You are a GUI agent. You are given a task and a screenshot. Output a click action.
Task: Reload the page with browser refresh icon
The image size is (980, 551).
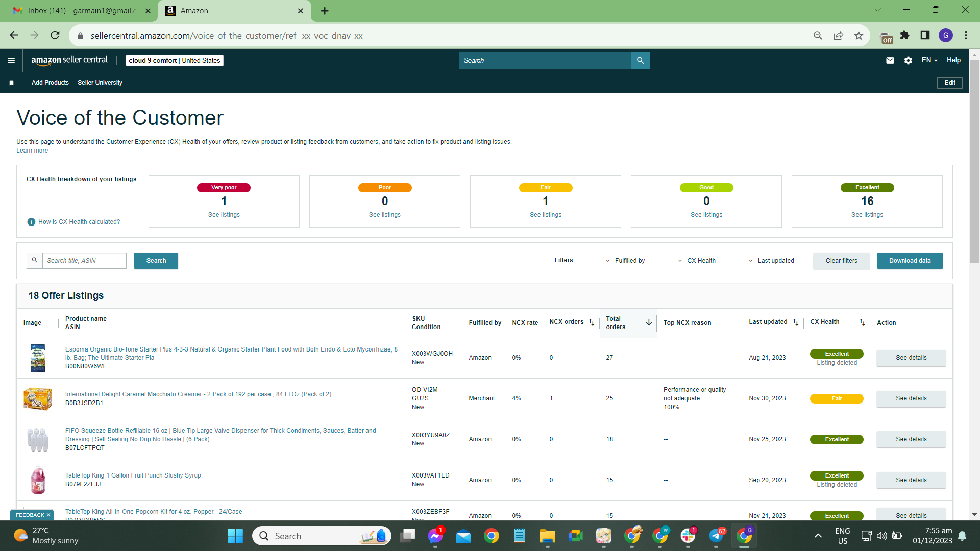tap(55, 35)
